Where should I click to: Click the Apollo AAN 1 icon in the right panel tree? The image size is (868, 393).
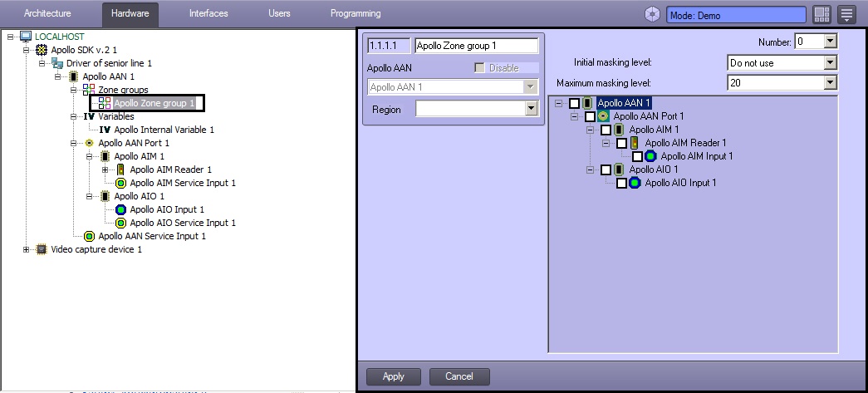point(588,103)
